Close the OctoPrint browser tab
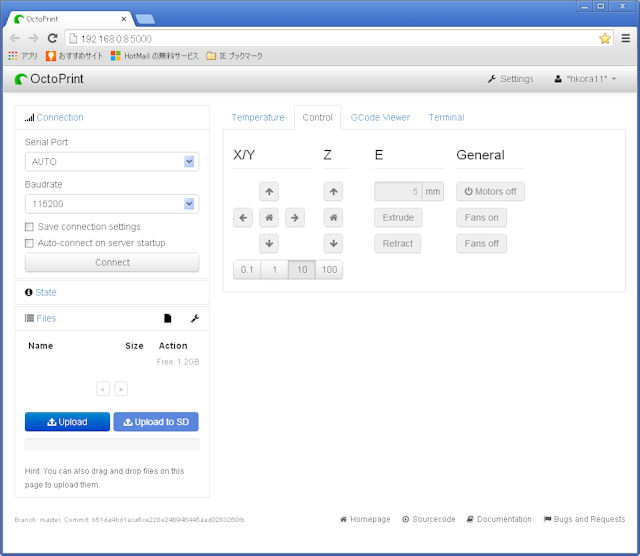 pyautogui.click(x=124, y=19)
